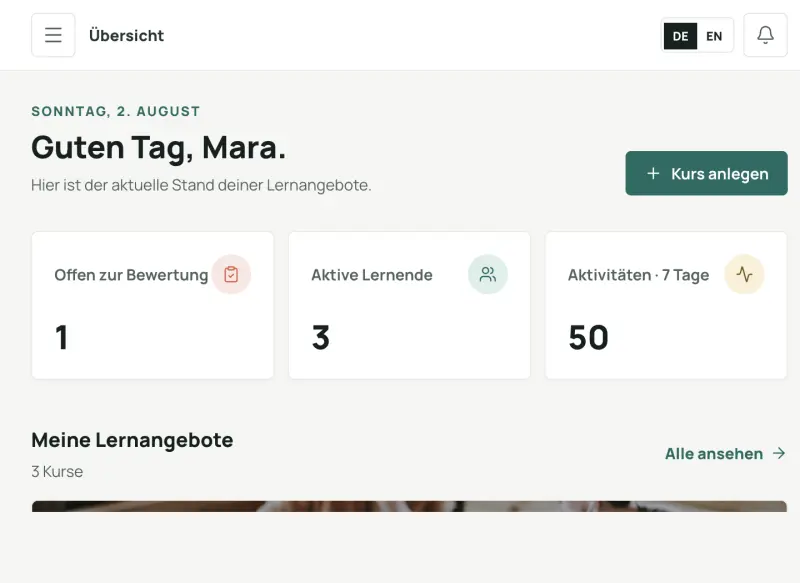Follow the Alle ansehen link
The image size is (800, 583).
pos(725,453)
